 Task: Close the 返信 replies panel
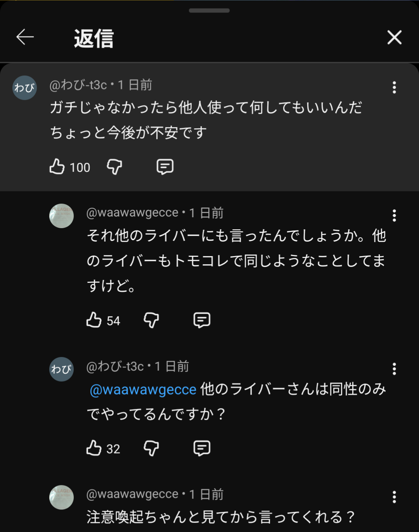(x=394, y=37)
